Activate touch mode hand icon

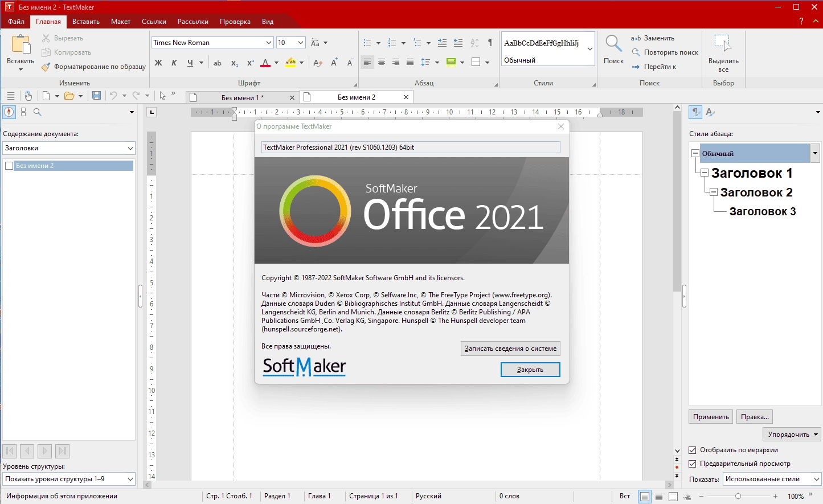coord(28,96)
